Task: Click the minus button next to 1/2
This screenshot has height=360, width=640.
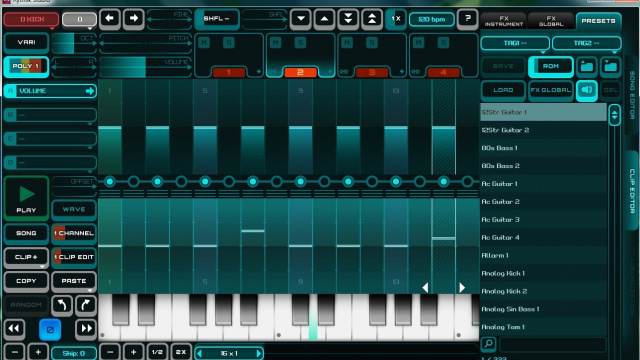Action: tap(110, 352)
